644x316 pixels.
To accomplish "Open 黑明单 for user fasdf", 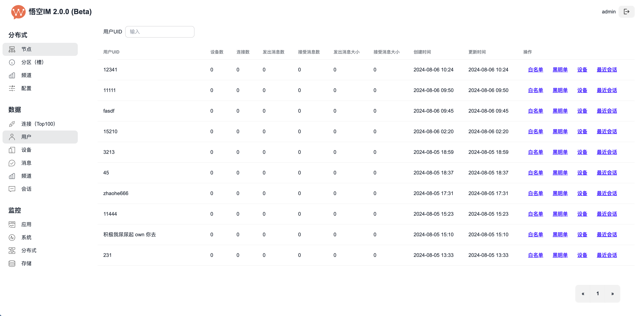I will pos(560,111).
